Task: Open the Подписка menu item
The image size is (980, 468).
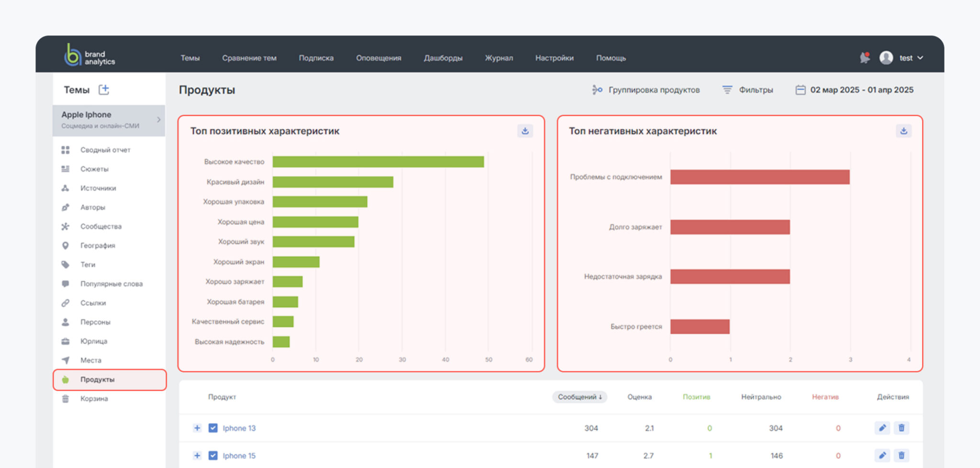Action: (x=316, y=58)
